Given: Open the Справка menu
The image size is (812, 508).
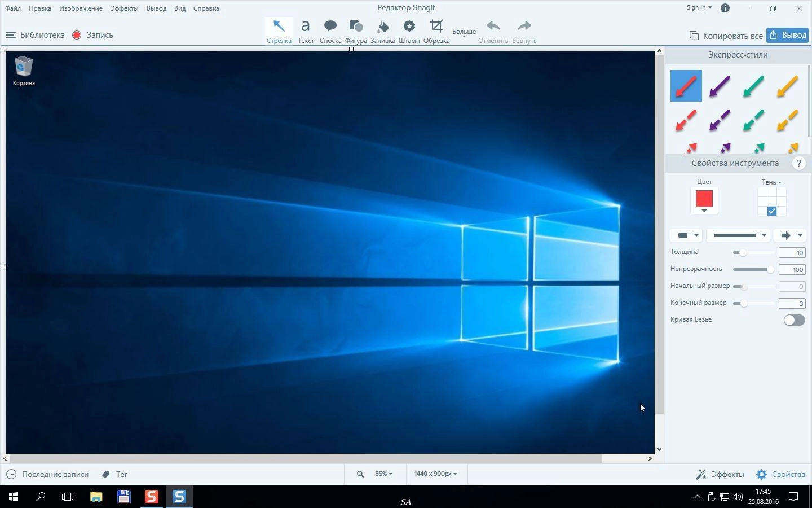Looking at the screenshot, I should (206, 8).
